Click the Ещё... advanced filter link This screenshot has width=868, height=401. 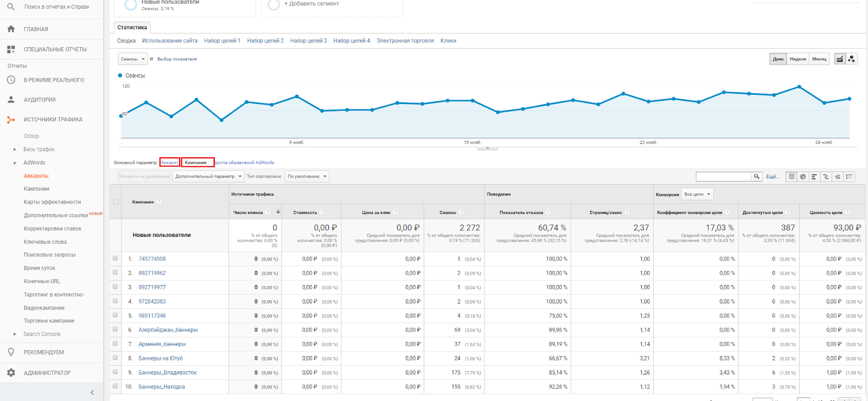pos(773,177)
